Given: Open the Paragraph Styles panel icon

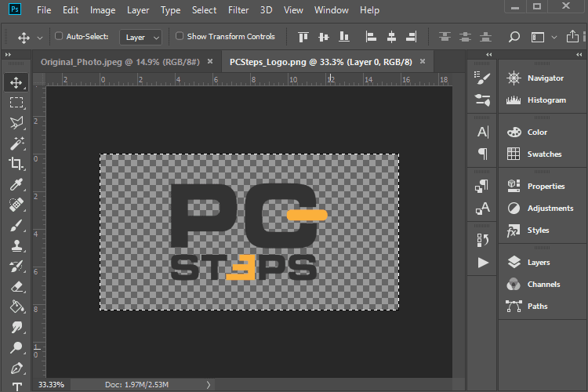Looking at the screenshot, I should (482, 186).
